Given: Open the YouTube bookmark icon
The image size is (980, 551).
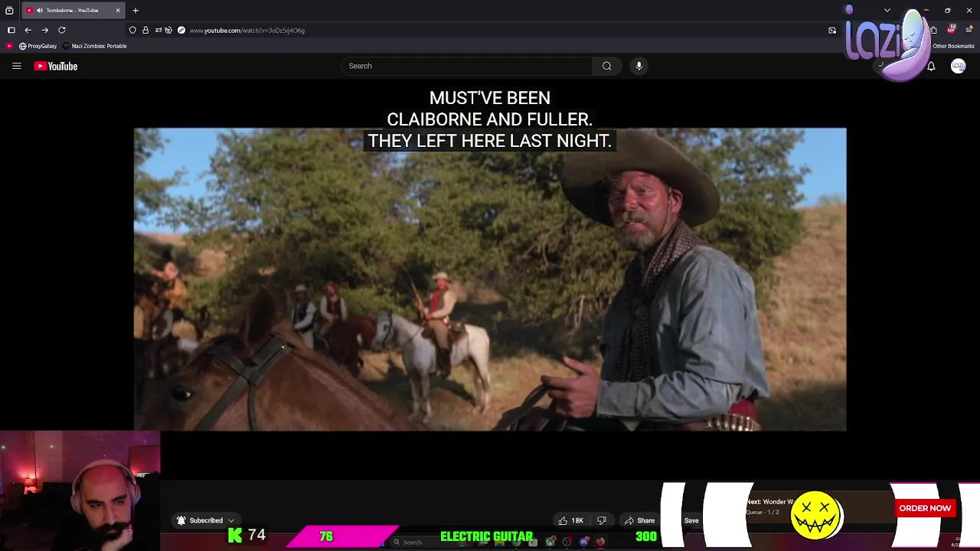Looking at the screenshot, I should pyautogui.click(x=9, y=46).
